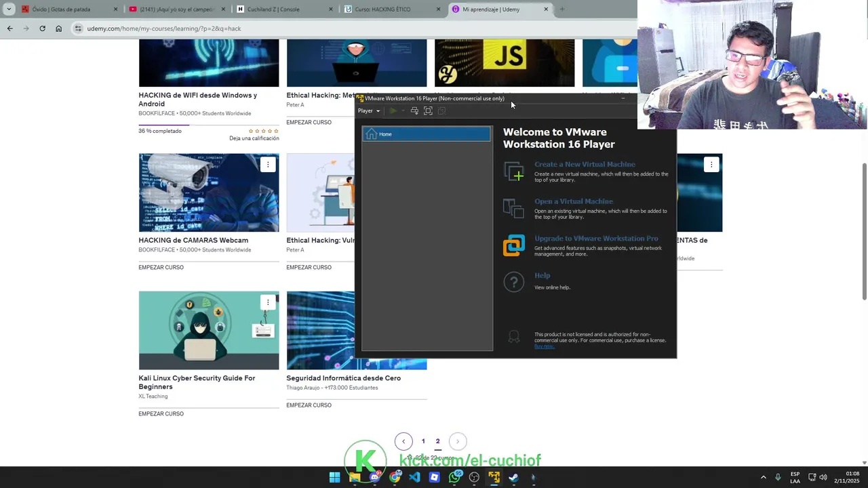Open HACKING de WIFI course thumbnail

pos(209,62)
